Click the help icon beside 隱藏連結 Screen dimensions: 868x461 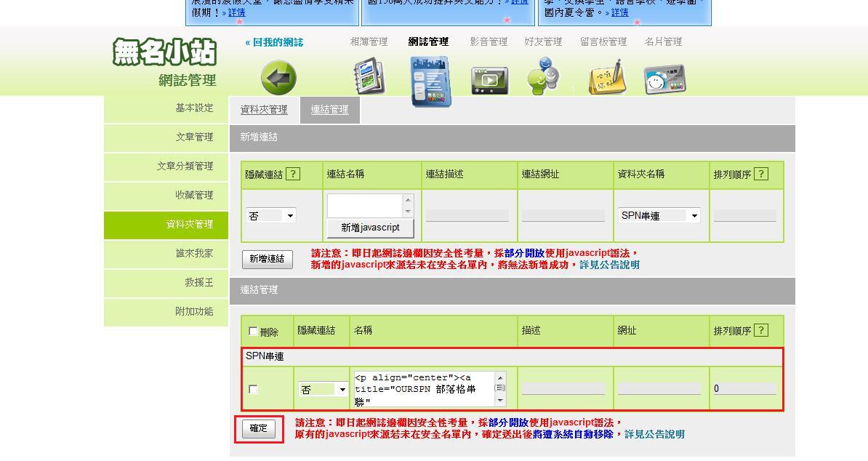pos(293,174)
